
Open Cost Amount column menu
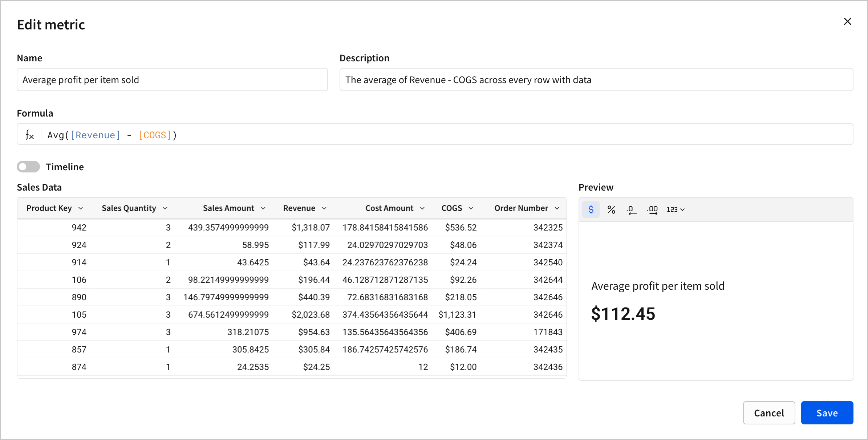(422, 208)
